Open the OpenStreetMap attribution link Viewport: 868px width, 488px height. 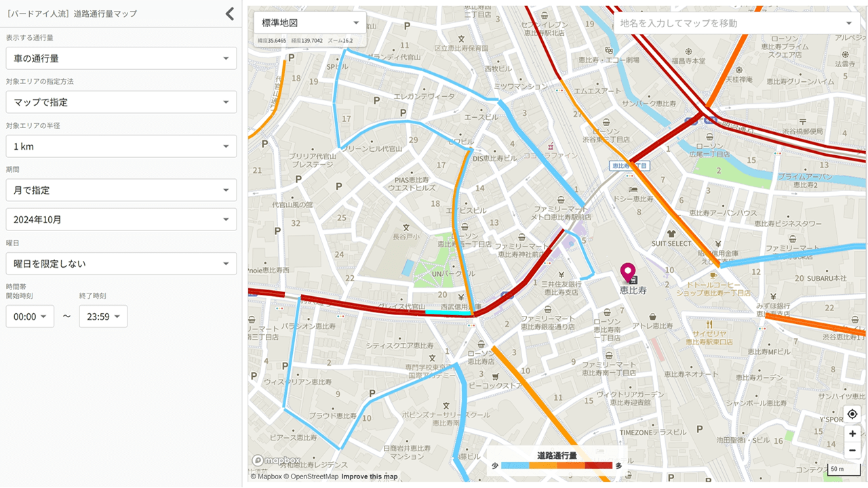314,476
